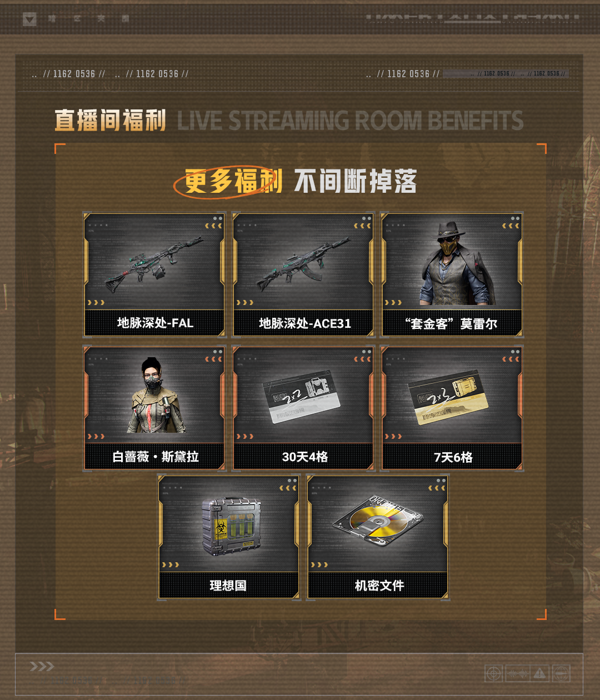This screenshot has width=600, height=700.
Task: Click the globe bullet icon in footer
Action: pyautogui.click(x=561, y=673)
